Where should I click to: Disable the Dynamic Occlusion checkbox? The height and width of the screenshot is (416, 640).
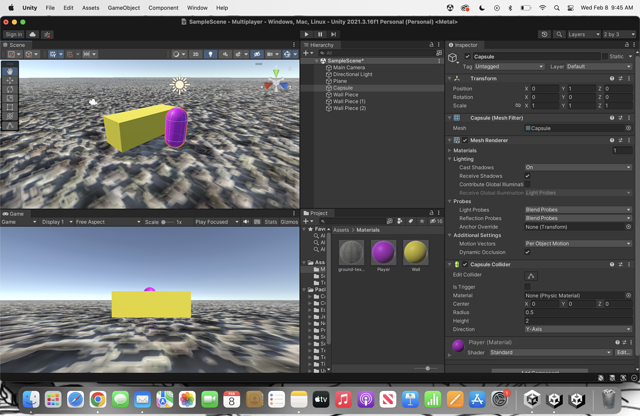(x=528, y=252)
